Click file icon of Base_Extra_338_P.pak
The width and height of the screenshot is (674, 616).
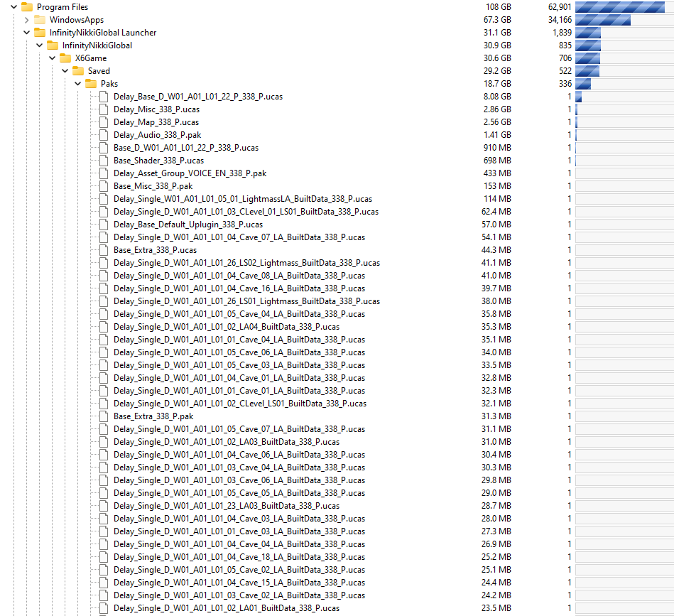(104, 416)
